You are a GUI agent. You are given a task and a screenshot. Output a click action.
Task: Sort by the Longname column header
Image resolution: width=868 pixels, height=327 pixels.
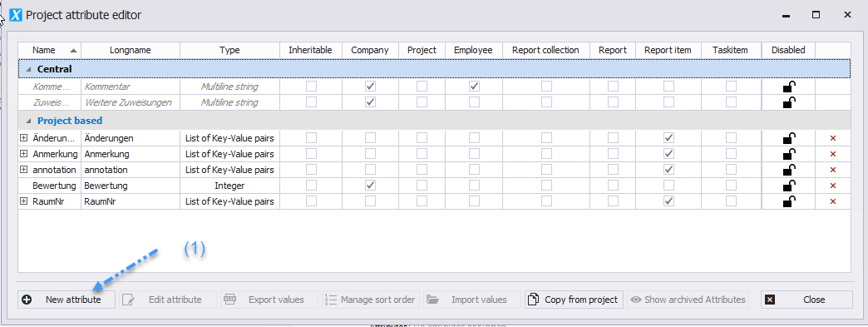tap(131, 50)
